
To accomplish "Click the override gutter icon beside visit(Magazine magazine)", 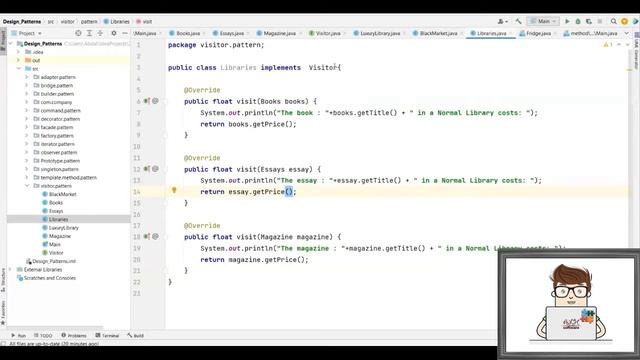I will [x=147, y=236].
